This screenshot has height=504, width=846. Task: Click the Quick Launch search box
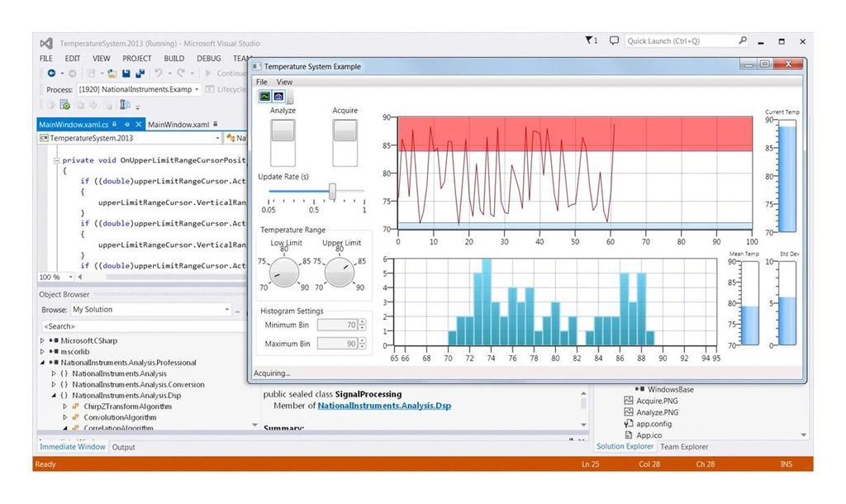[687, 41]
